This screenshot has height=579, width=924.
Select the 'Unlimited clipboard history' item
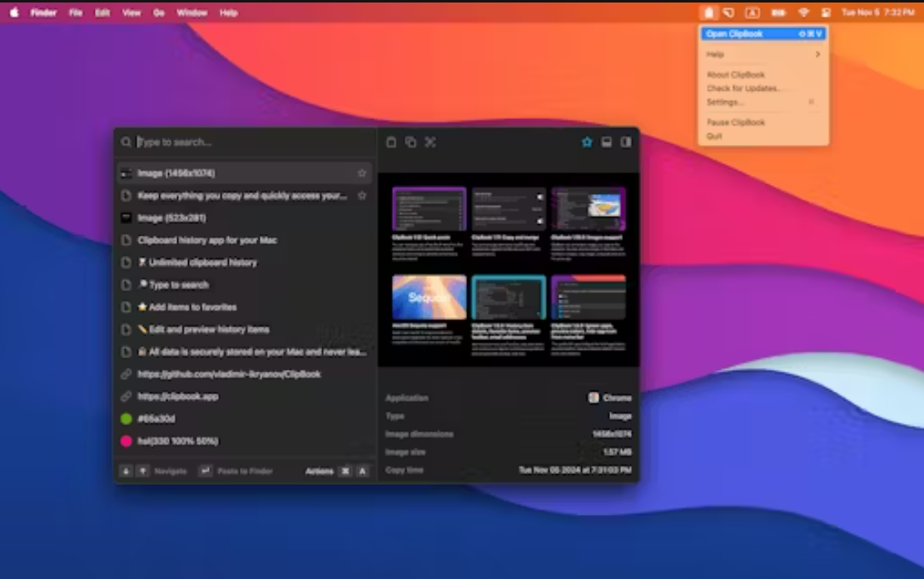(x=244, y=263)
